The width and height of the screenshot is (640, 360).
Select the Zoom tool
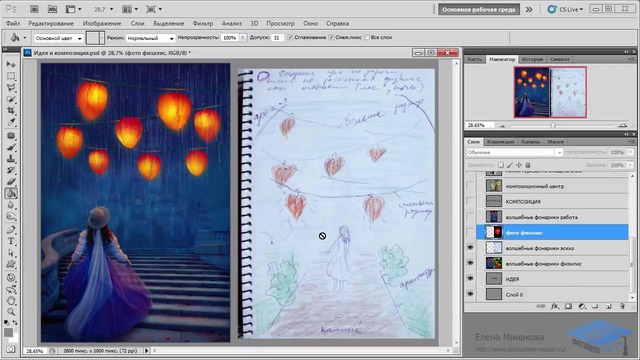tap(11, 312)
